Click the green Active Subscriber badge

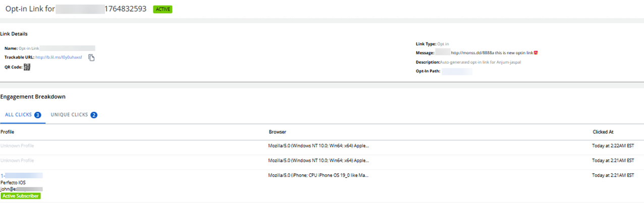coord(20,196)
